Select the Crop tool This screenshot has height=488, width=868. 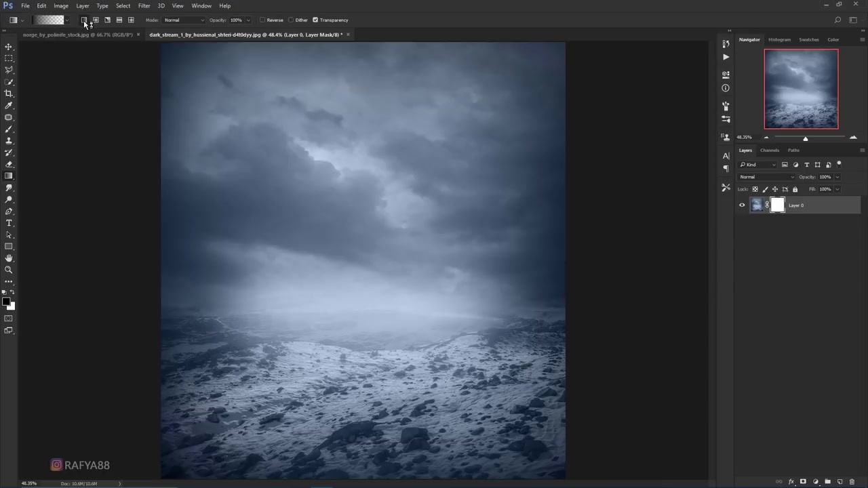(x=9, y=94)
